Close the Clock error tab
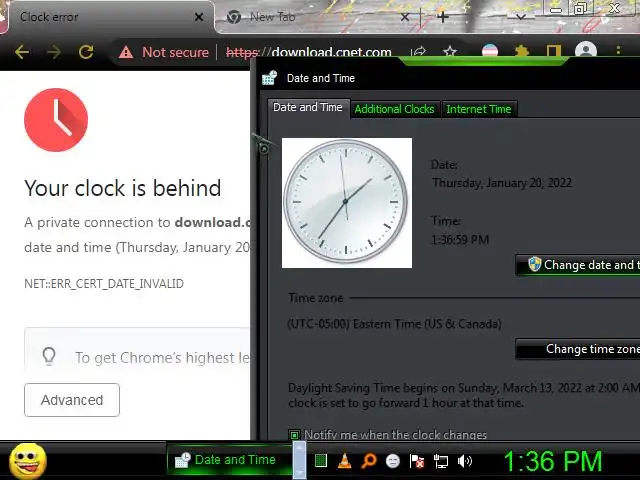This screenshot has width=640, height=480. tap(199, 17)
